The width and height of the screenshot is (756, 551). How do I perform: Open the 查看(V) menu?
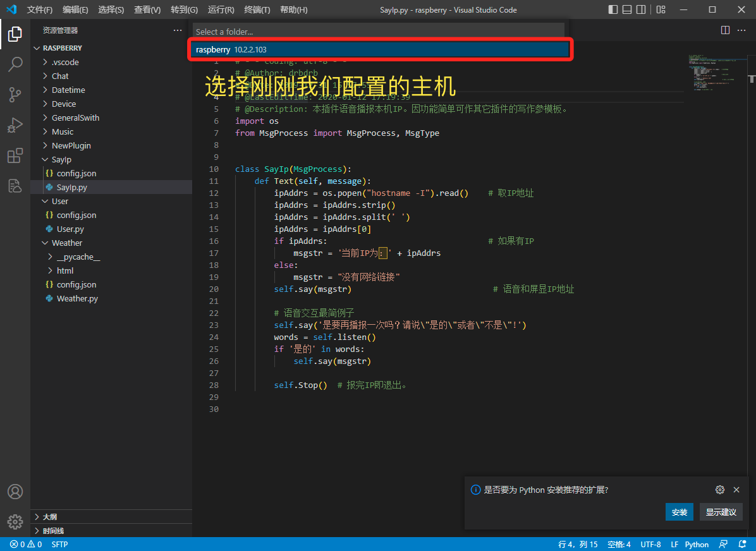click(147, 9)
